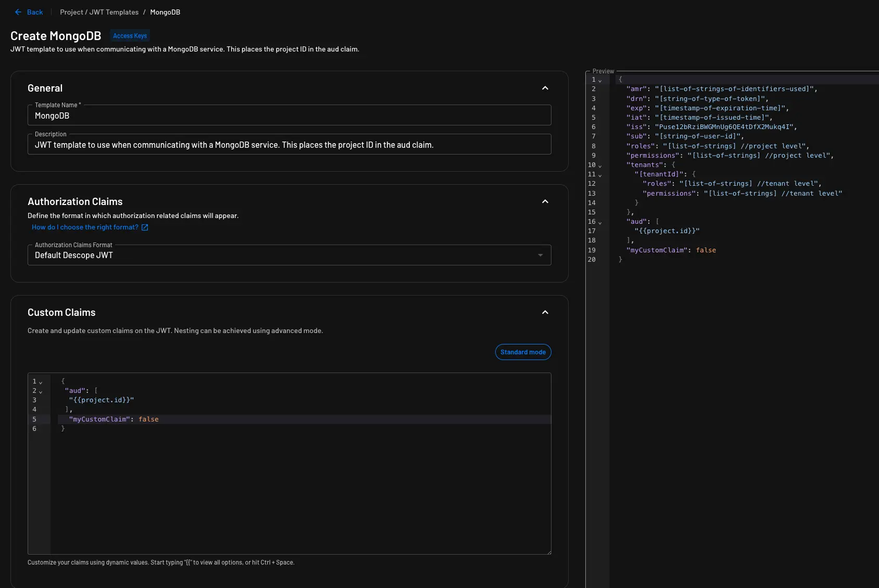Fold tenantId block at Preview line 11
Viewport: 879px width, 588px height.
(600, 175)
